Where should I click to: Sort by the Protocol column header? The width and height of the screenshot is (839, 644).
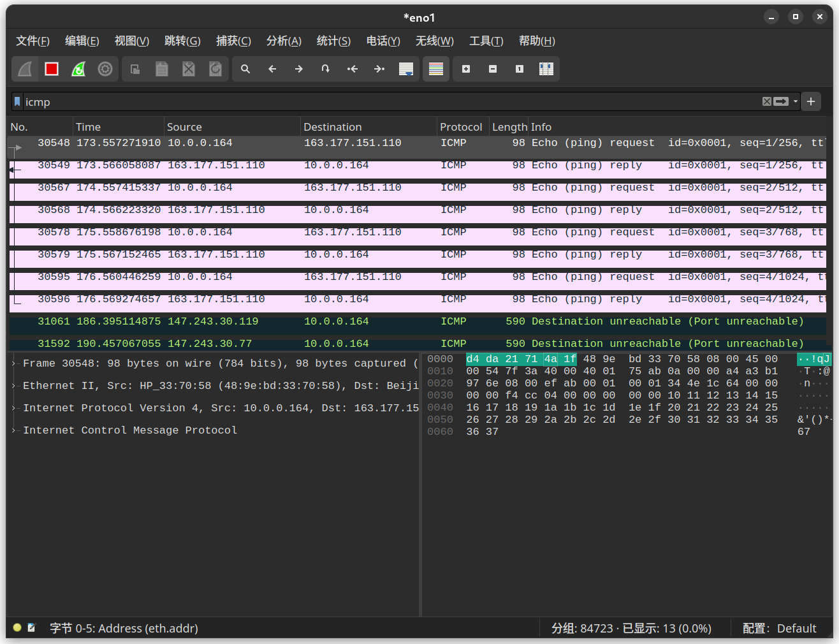click(463, 127)
